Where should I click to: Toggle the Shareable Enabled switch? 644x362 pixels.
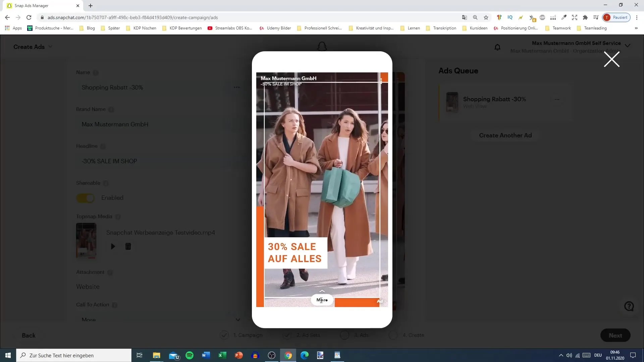pos(86,198)
